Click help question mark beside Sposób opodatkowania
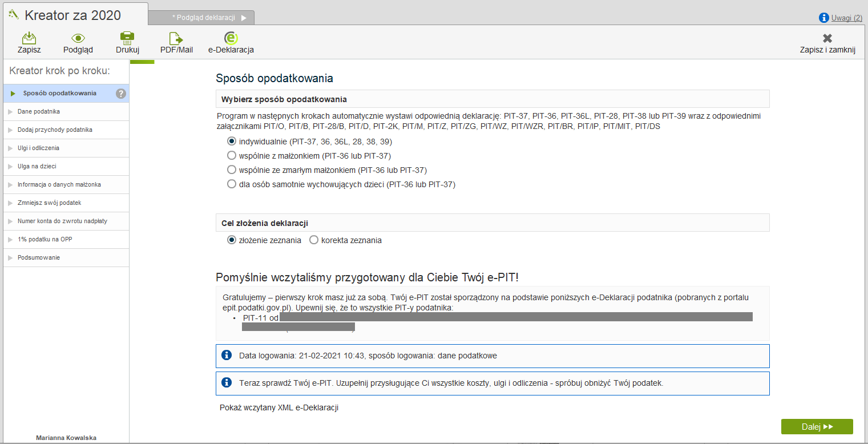Screen dimensions: 868x444 121,94
